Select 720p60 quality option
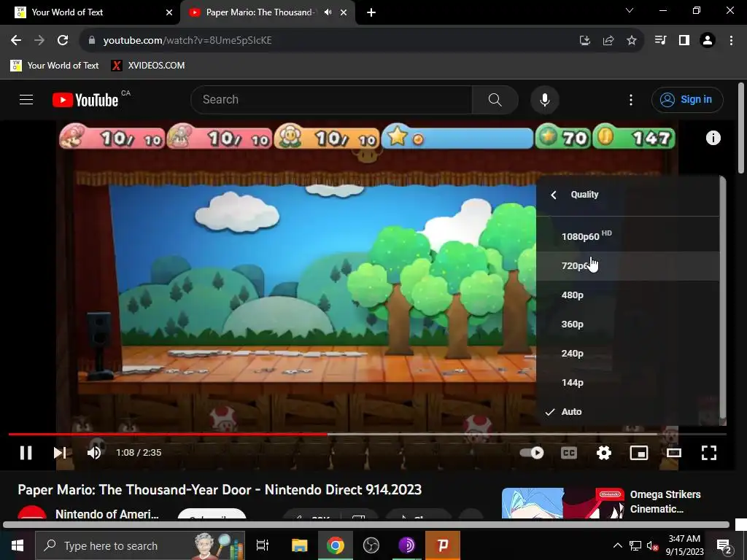Screen dimensions: 747x560 click(x=628, y=265)
